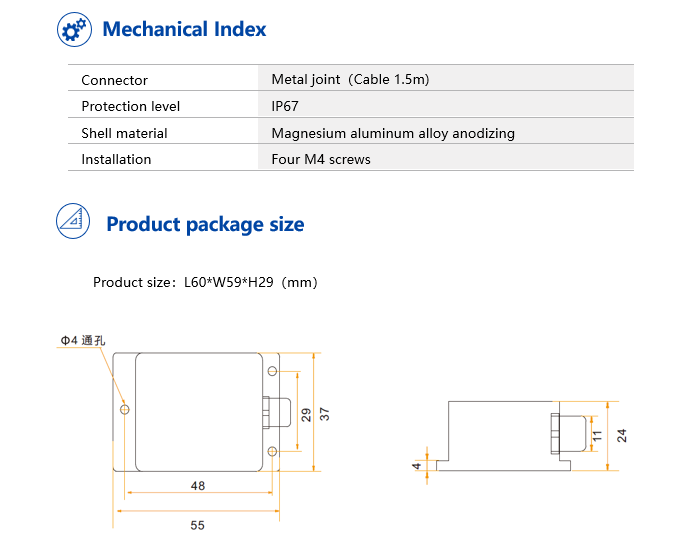694x551 pixels.
Task: Click the 48 width dimension label
Action: (197, 486)
